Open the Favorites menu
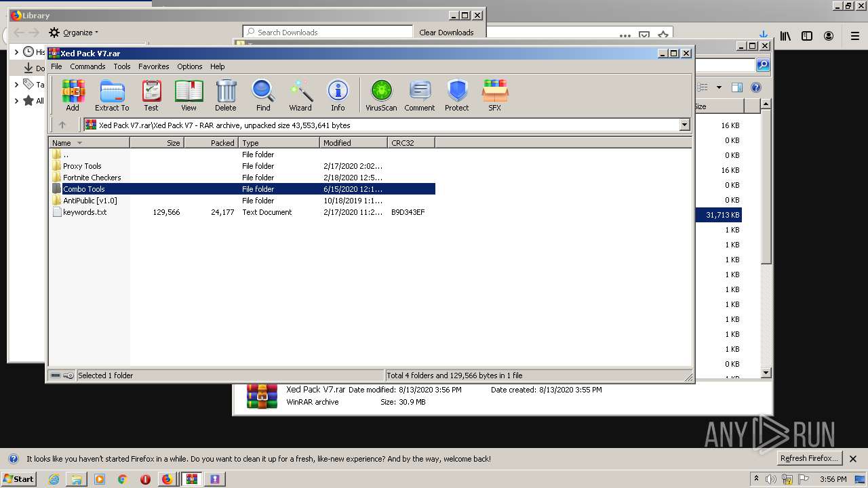 (154, 66)
